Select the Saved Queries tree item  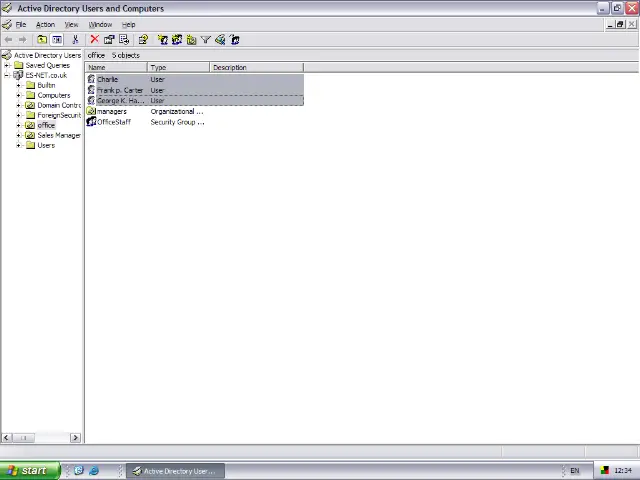coord(48,65)
